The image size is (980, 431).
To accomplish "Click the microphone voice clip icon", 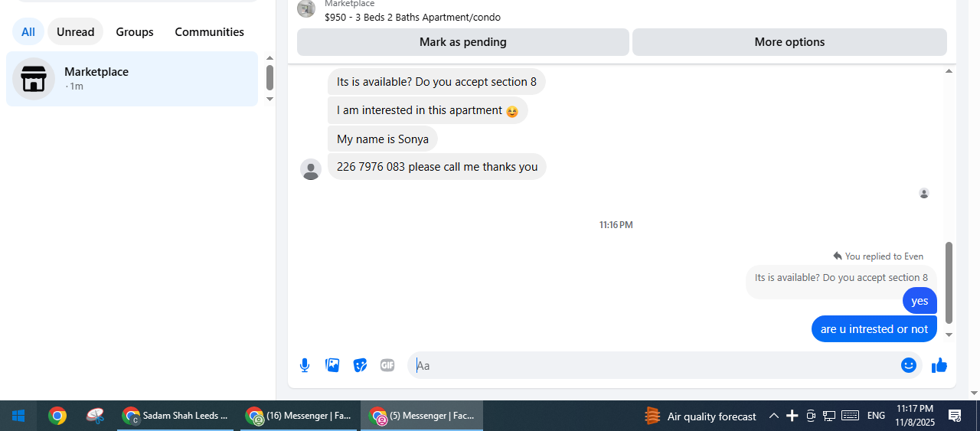I will tap(305, 365).
